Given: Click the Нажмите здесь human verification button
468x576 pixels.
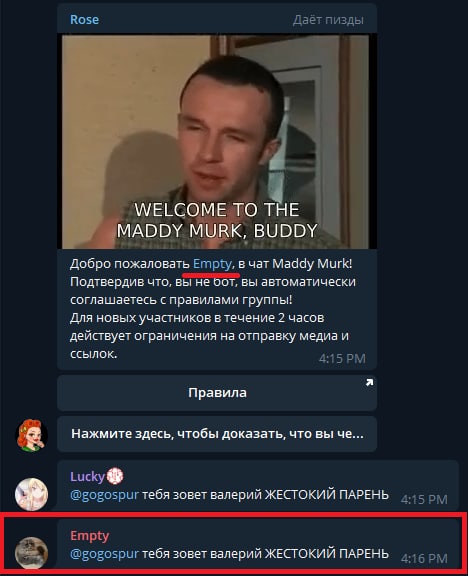Looking at the screenshot, I should 217,434.
